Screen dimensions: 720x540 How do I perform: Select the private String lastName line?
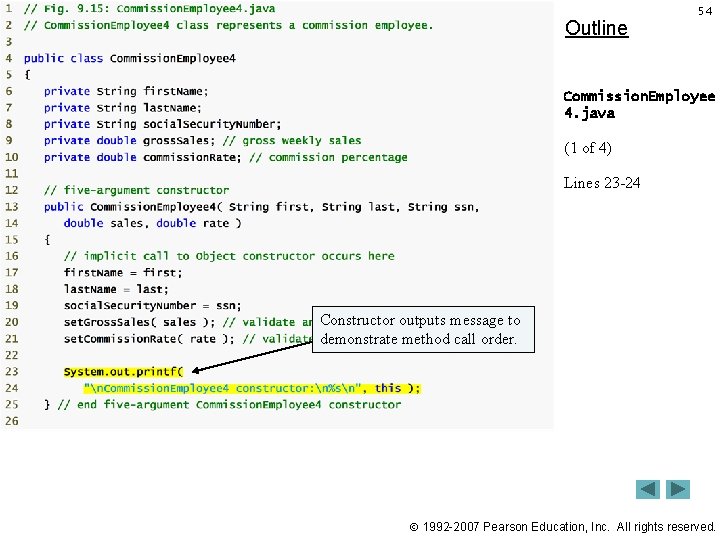tap(123, 108)
